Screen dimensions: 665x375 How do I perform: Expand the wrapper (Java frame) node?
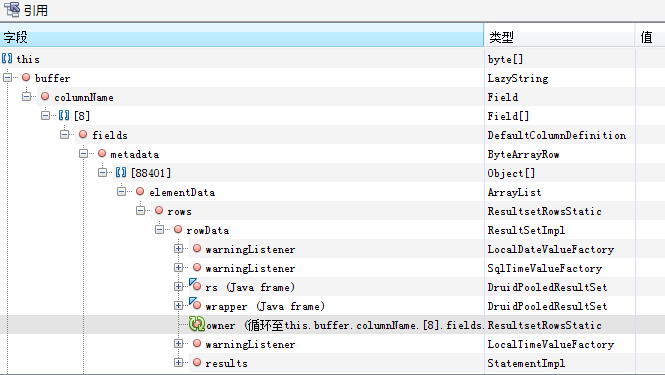[x=179, y=306]
